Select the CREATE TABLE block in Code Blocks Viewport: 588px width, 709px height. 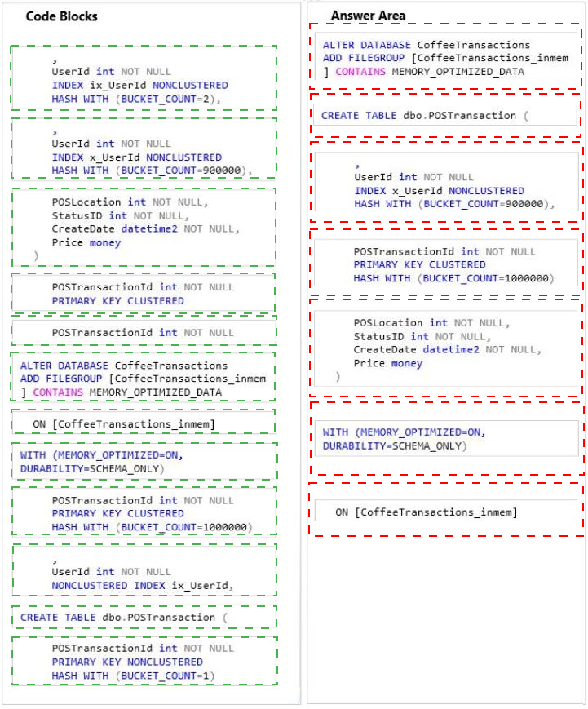pyautogui.click(x=144, y=617)
